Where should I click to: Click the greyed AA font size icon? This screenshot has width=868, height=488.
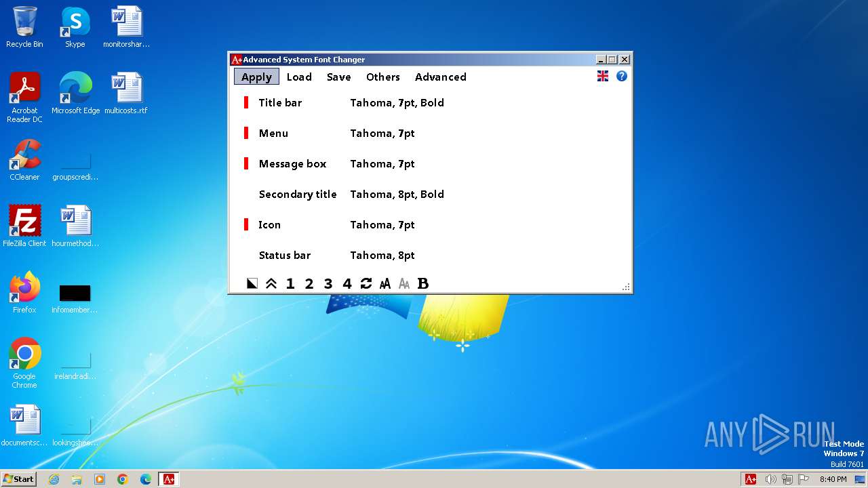404,284
